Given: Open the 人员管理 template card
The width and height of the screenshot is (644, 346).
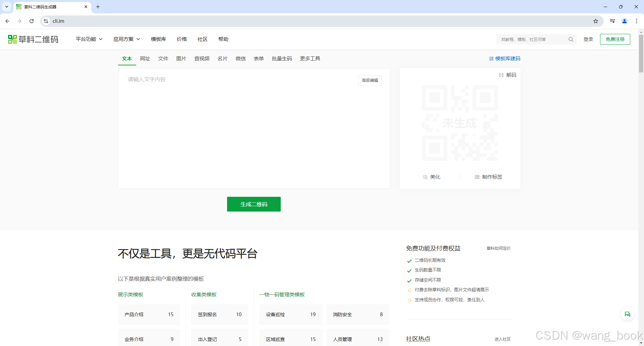Looking at the screenshot, I should coord(358,338).
